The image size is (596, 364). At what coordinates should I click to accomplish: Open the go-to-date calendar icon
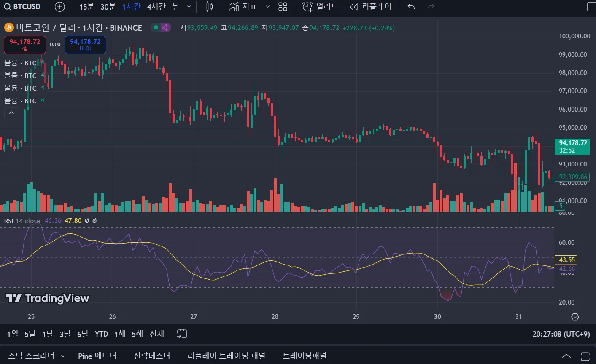click(x=182, y=334)
